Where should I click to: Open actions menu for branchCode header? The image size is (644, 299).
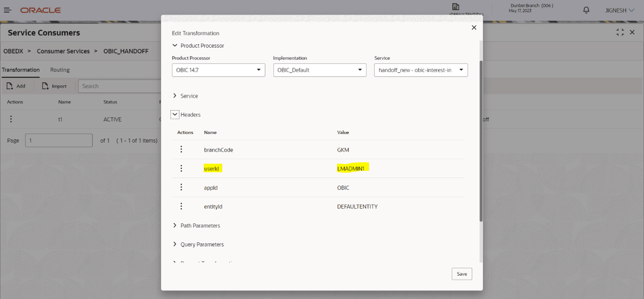coord(181,149)
